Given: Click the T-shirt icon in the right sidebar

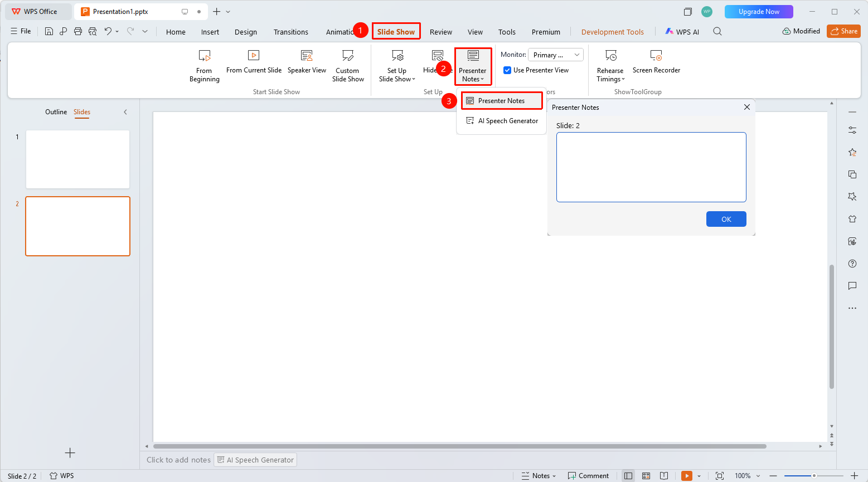Looking at the screenshot, I should (x=852, y=219).
